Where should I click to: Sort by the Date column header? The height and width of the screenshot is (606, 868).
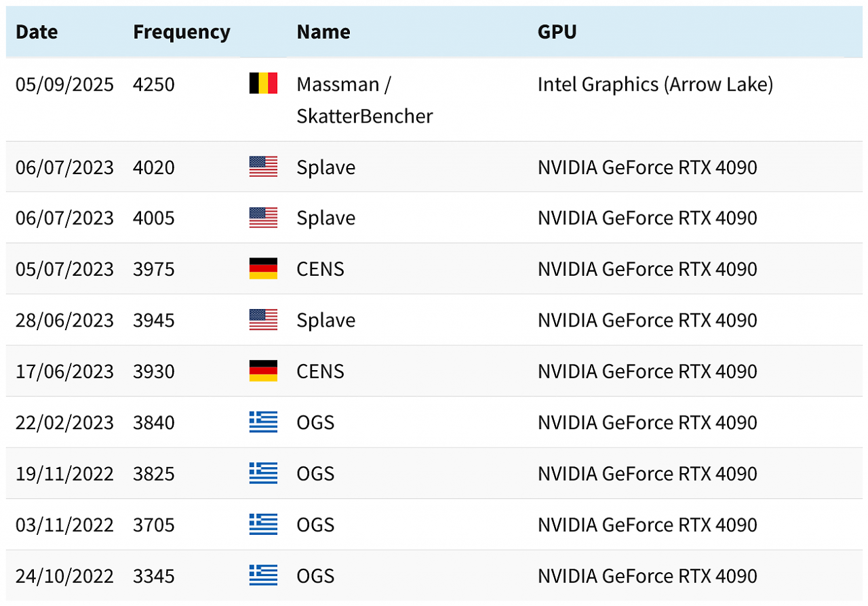[x=37, y=32]
